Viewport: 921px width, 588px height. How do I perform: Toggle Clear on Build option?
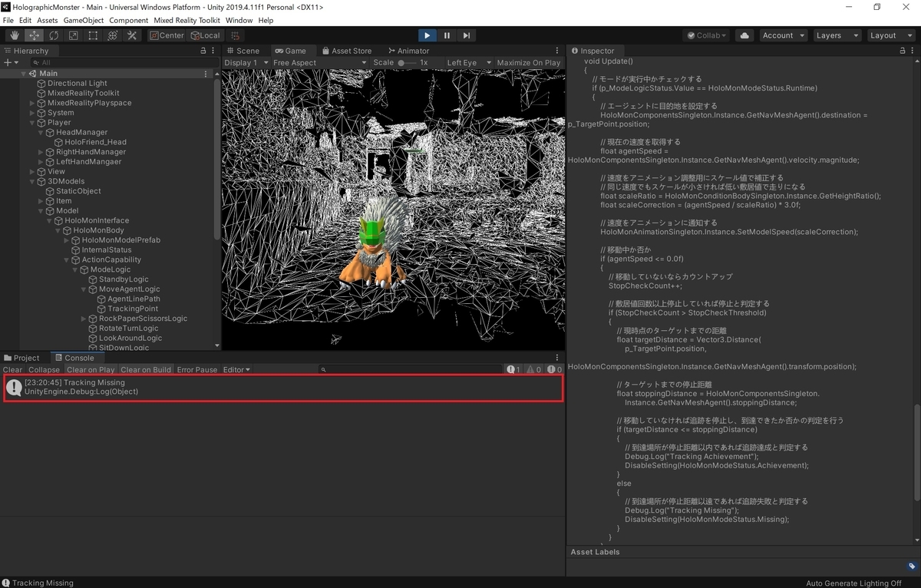(146, 370)
